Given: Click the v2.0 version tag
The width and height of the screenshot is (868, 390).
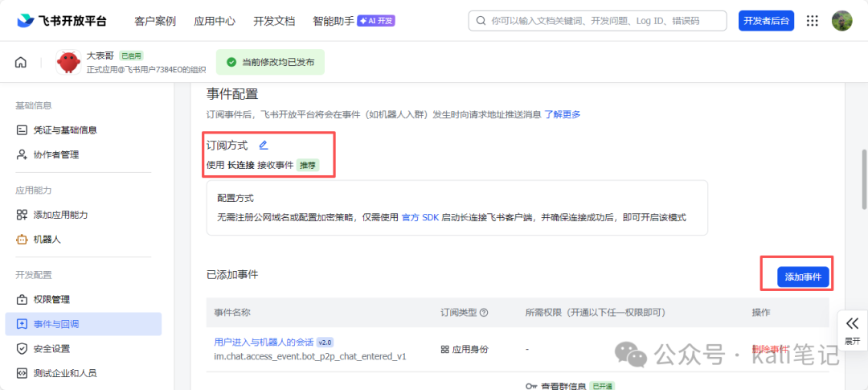Looking at the screenshot, I should coord(325,342).
